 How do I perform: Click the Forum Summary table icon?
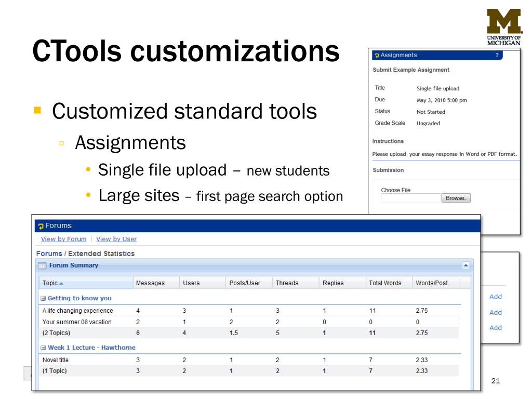click(42, 265)
